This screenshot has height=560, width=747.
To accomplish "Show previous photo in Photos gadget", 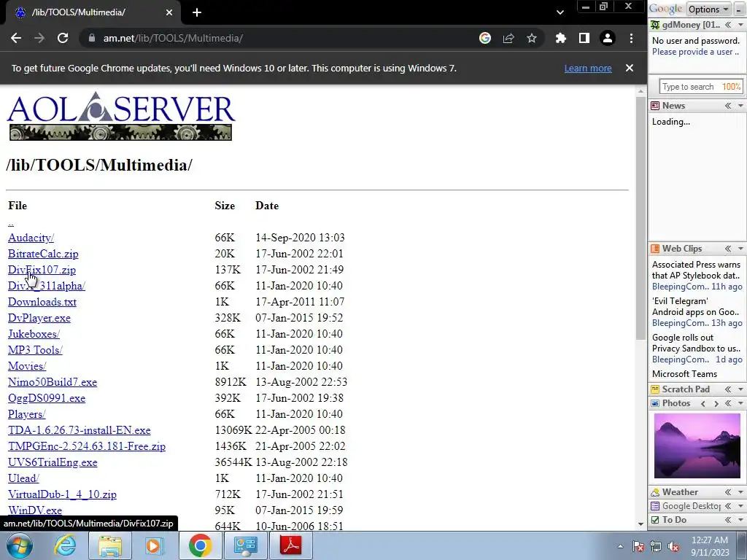I will (703, 403).
